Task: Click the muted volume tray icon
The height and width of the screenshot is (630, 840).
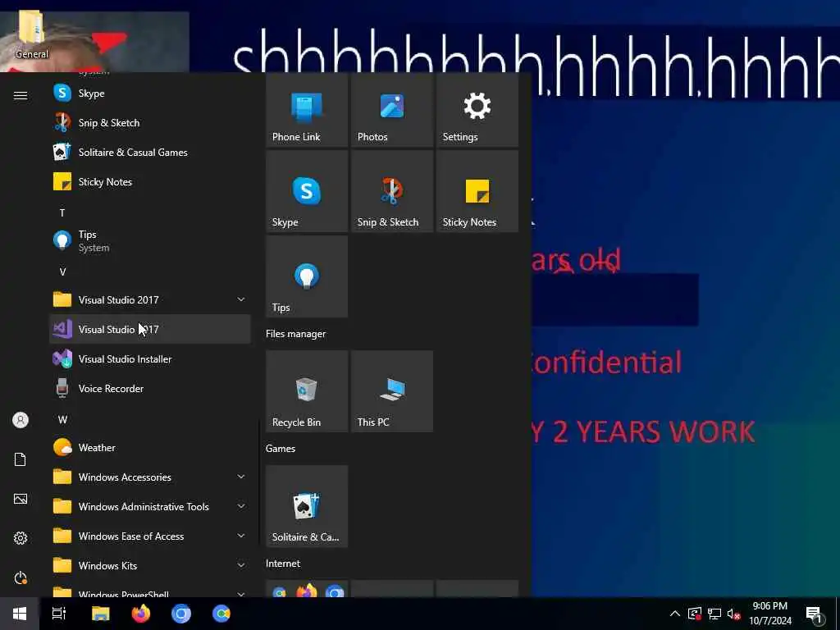Action: tap(734, 614)
